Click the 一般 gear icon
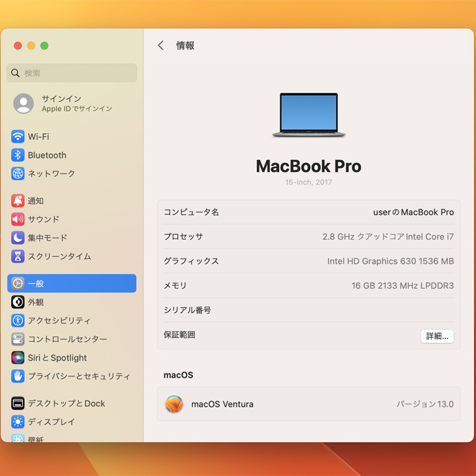Viewport: 476px width, 476px height. tap(18, 283)
